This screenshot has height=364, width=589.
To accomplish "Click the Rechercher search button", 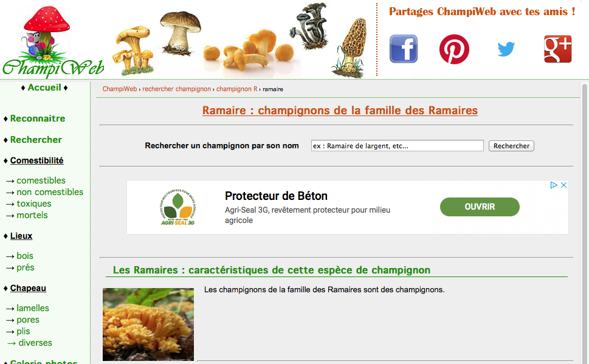I will tap(511, 146).
